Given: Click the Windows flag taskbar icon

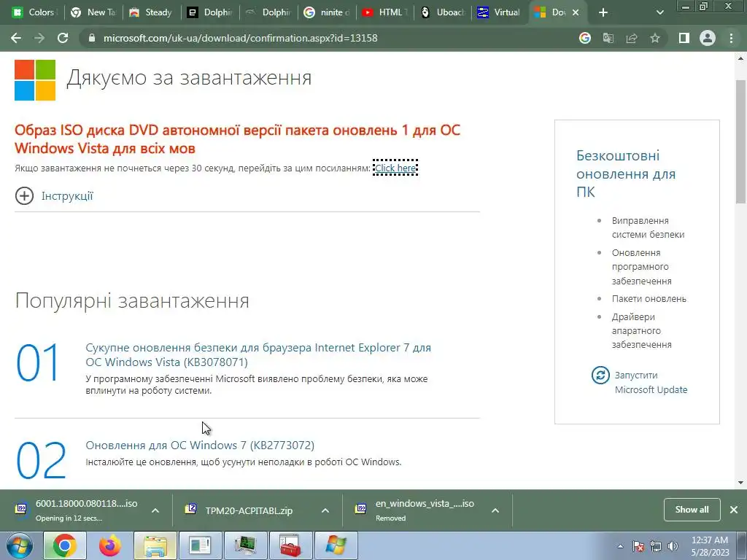Looking at the screenshot, I should click(336, 545).
